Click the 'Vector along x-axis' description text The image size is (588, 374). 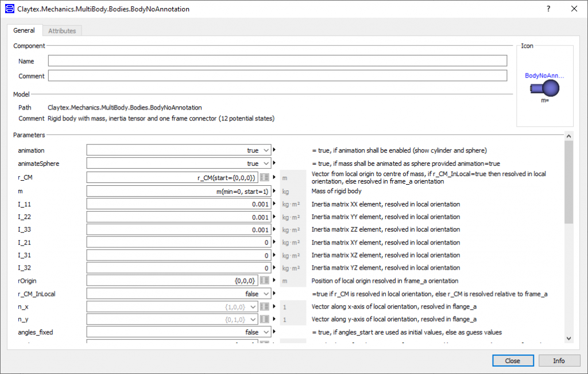point(394,306)
